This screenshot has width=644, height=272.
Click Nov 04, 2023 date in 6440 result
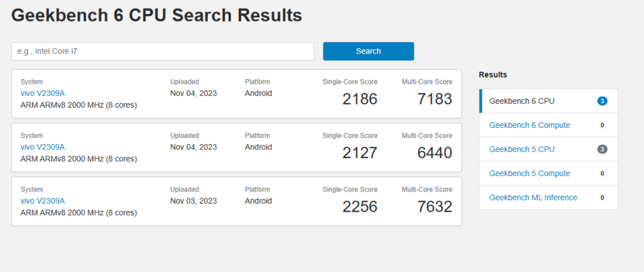(x=193, y=147)
